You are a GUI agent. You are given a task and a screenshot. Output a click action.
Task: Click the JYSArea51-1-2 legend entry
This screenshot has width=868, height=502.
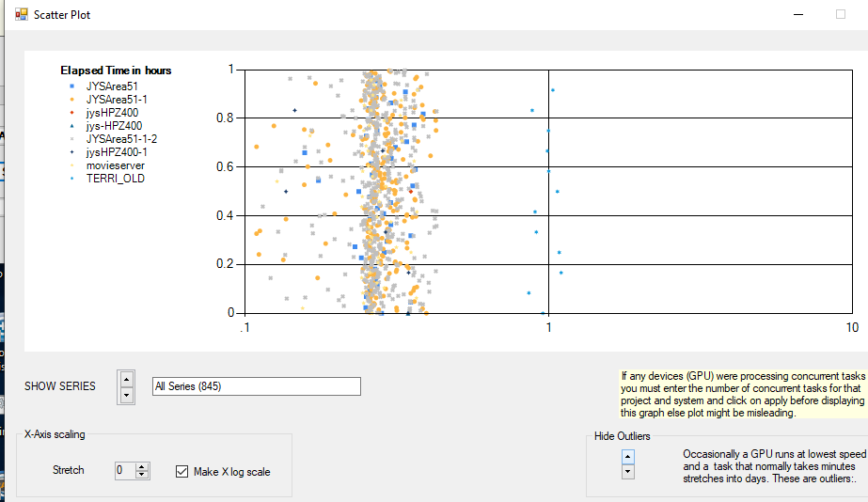click(121, 139)
